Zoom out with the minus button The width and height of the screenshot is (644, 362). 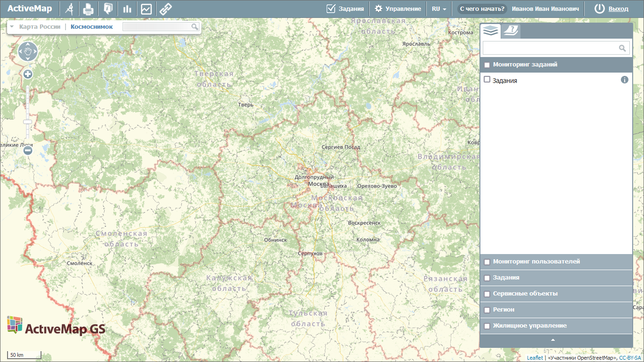tap(28, 150)
